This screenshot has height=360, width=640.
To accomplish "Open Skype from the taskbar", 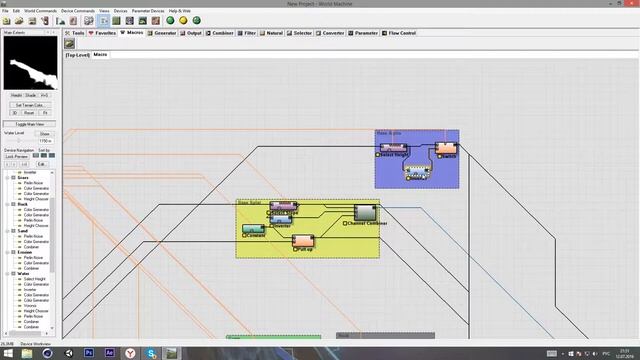I will coord(151,353).
